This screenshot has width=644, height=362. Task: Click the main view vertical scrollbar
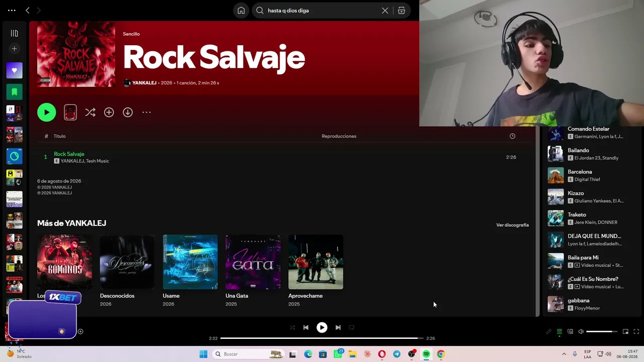[537, 221]
